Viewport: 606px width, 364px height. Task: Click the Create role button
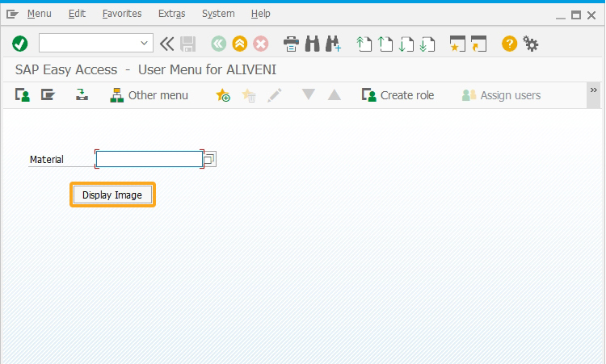(398, 95)
